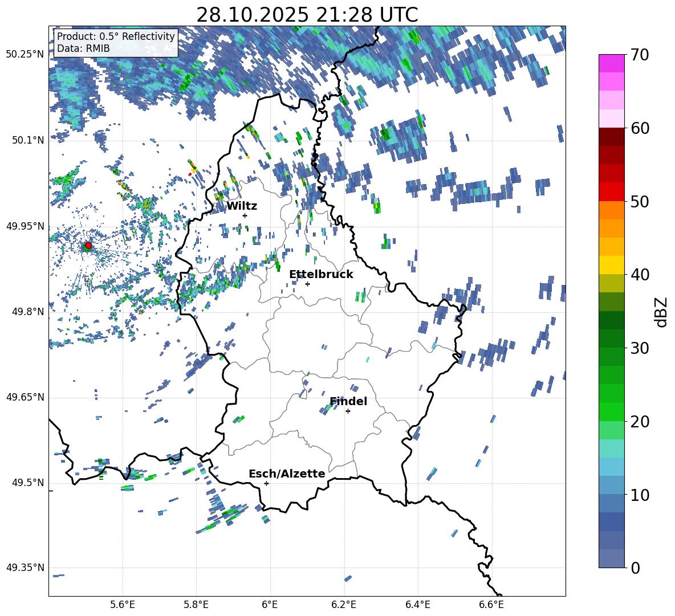
Task: Click the latitude label 50.25°N
Action: (x=25, y=55)
